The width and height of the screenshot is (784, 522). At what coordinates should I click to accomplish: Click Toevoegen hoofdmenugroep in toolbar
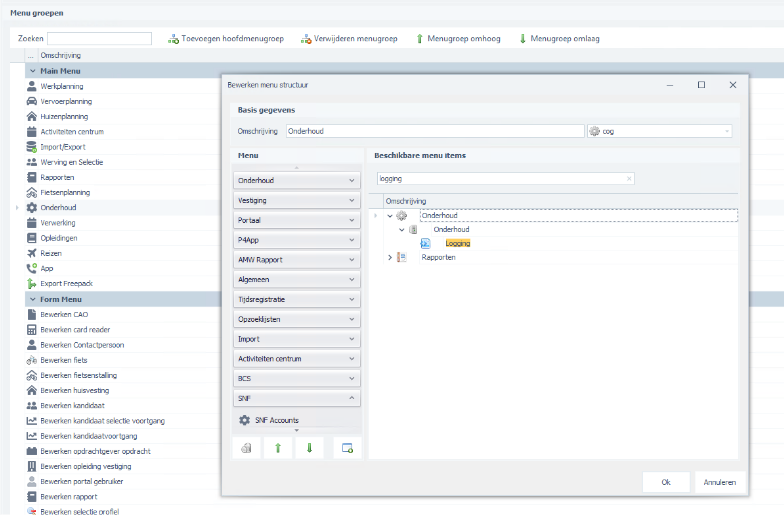pyautogui.click(x=226, y=38)
